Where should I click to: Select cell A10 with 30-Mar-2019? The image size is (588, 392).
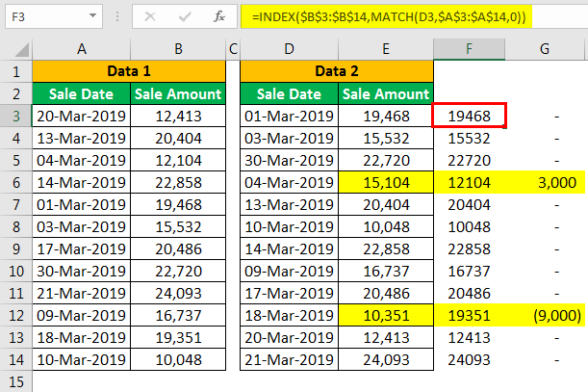pos(82,271)
